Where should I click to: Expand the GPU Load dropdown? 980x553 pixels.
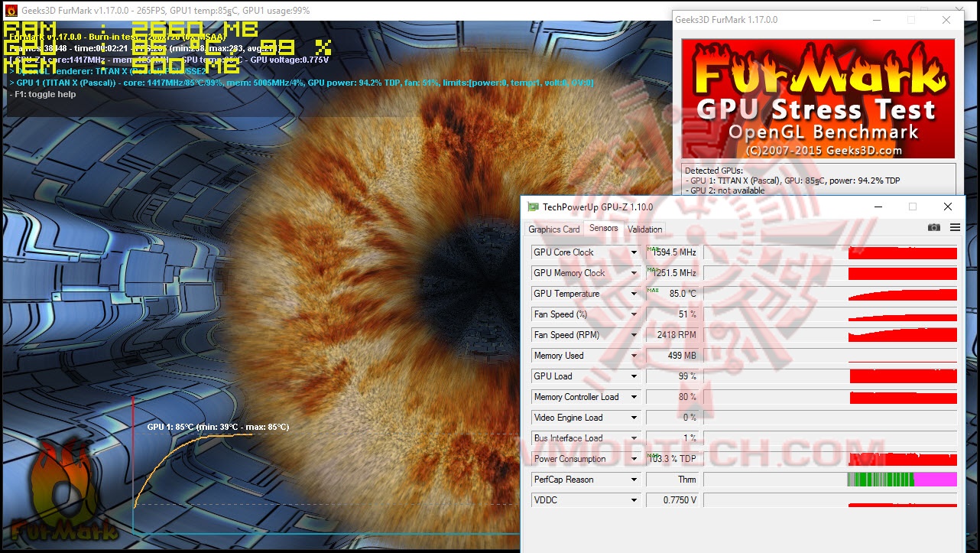click(x=634, y=376)
